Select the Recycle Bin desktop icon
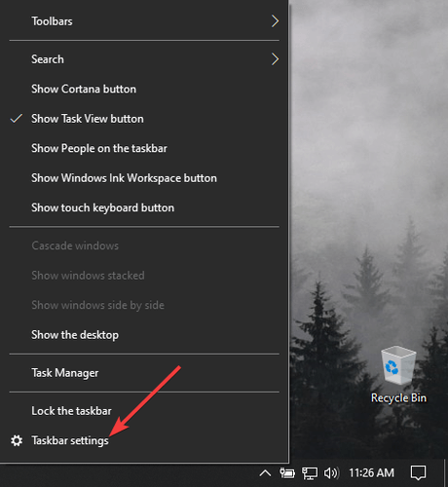Screen dimensions: 448x487 click(398, 375)
